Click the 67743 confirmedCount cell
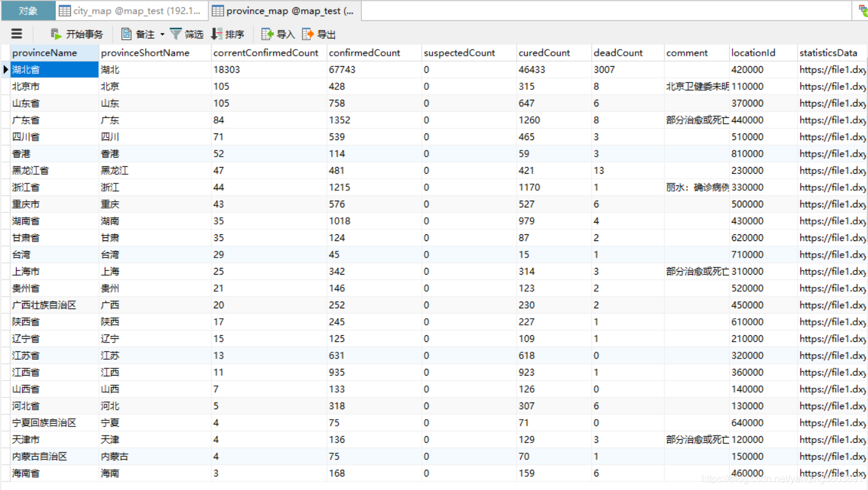The height and width of the screenshot is (490, 868). point(374,70)
